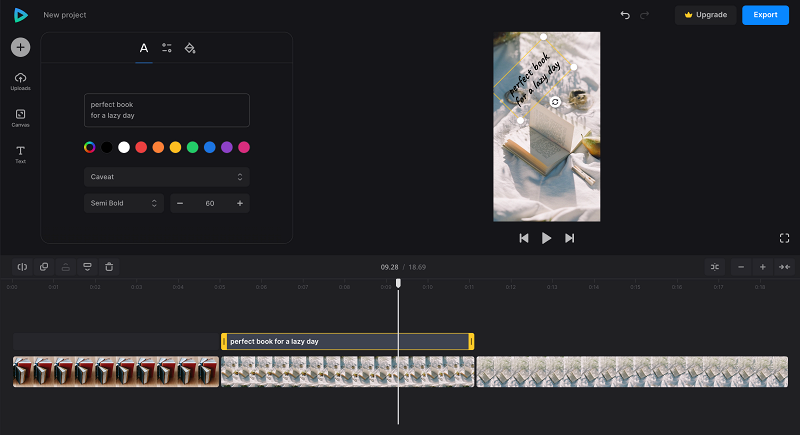Click the 0:05 mark on timeline ruler
The width and height of the screenshot is (800, 435).
click(x=219, y=287)
